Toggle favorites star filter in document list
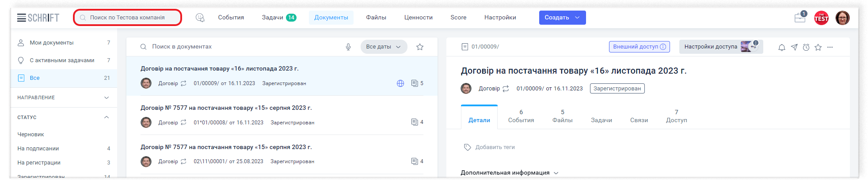Image resolution: width=868 pixels, height=187 pixels. (x=420, y=47)
